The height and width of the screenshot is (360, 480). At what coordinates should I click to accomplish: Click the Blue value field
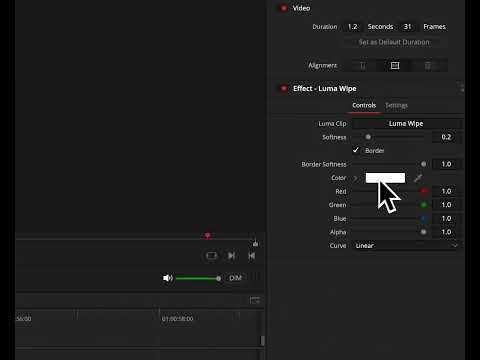[446, 219]
